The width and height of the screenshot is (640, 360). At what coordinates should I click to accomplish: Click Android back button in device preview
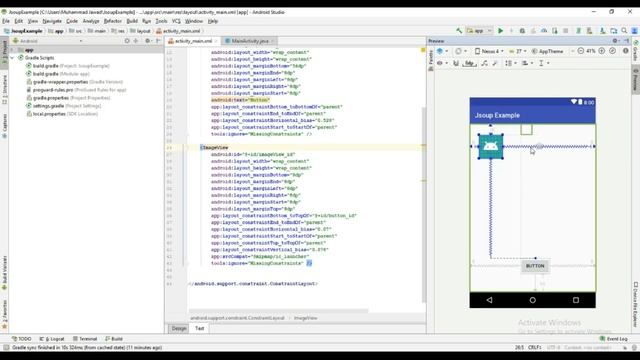click(489, 300)
